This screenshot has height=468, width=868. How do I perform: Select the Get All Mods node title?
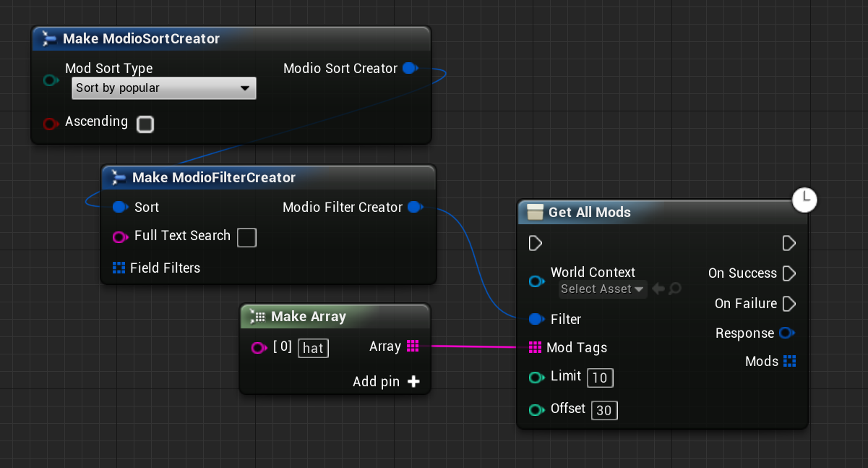tap(590, 212)
